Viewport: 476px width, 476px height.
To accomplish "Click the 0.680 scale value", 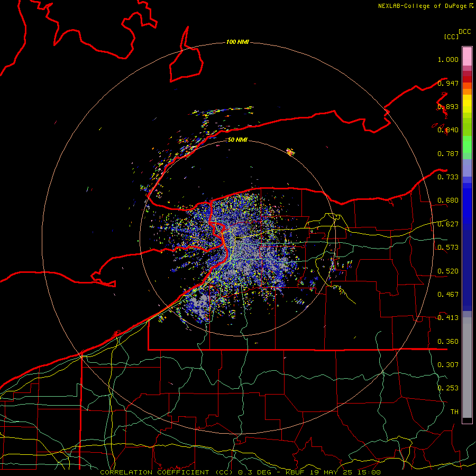I will (448, 200).
